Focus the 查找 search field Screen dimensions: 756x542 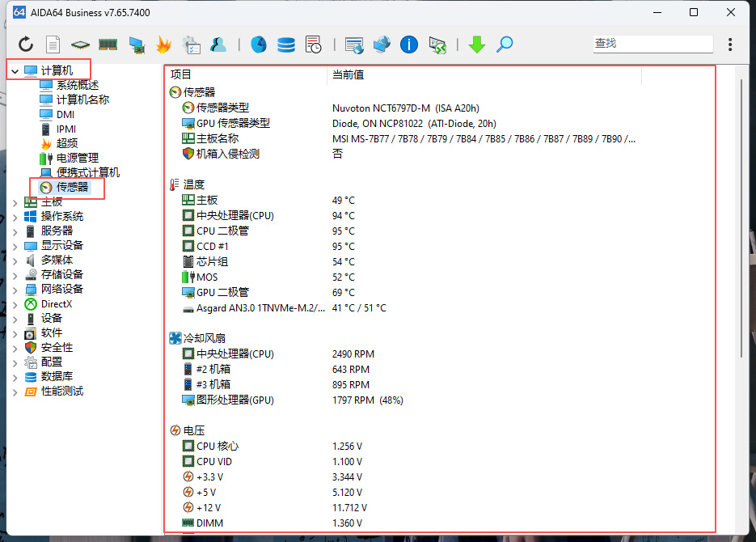point(653,44)
